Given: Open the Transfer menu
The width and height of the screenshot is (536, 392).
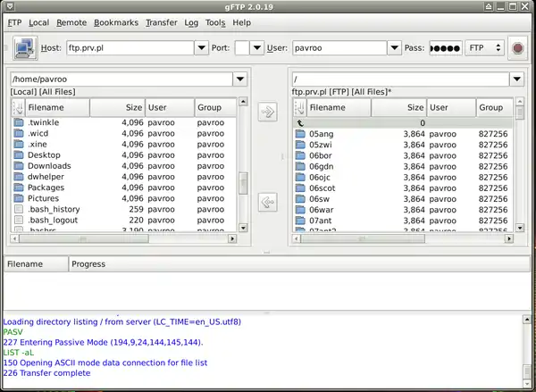Looking at the screenshot, I should click(x=161, y=21).
